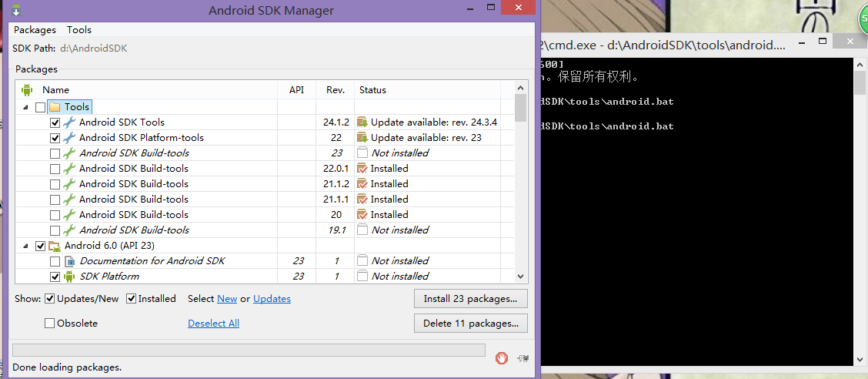Click the loading progress bar

click(249, 350)
